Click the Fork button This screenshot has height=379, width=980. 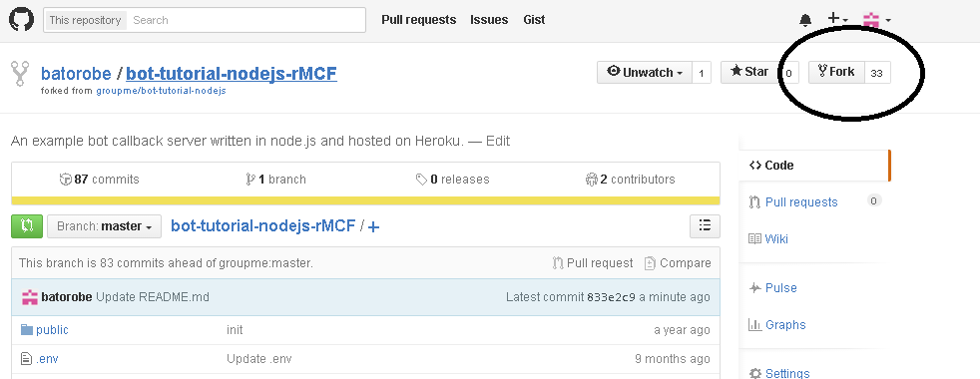coord(836,73)
